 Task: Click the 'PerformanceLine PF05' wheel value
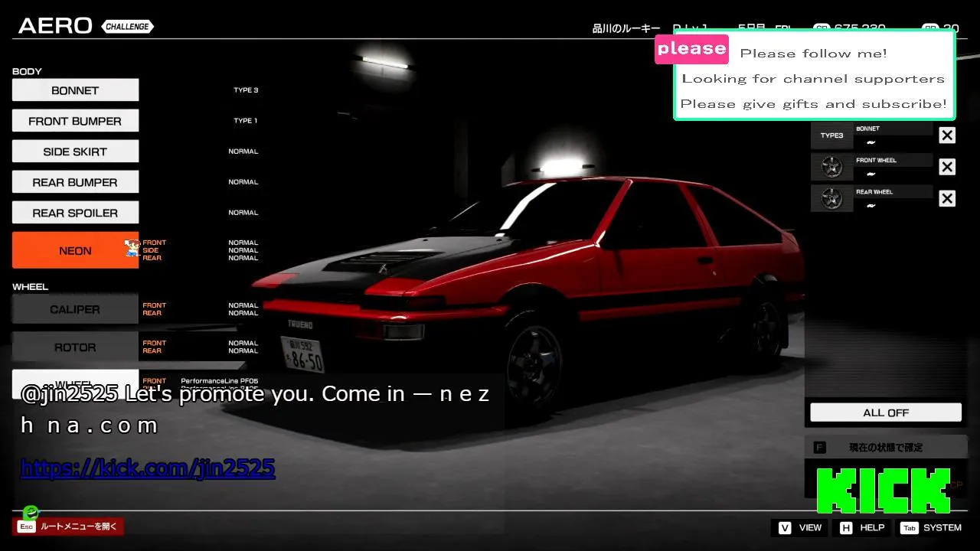tap(220, 380)
